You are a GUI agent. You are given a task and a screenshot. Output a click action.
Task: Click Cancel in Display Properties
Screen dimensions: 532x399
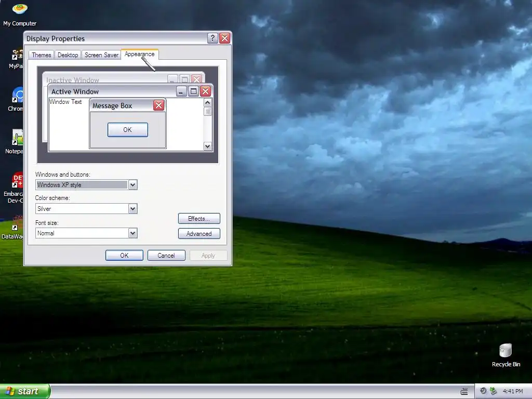point(166,256)
